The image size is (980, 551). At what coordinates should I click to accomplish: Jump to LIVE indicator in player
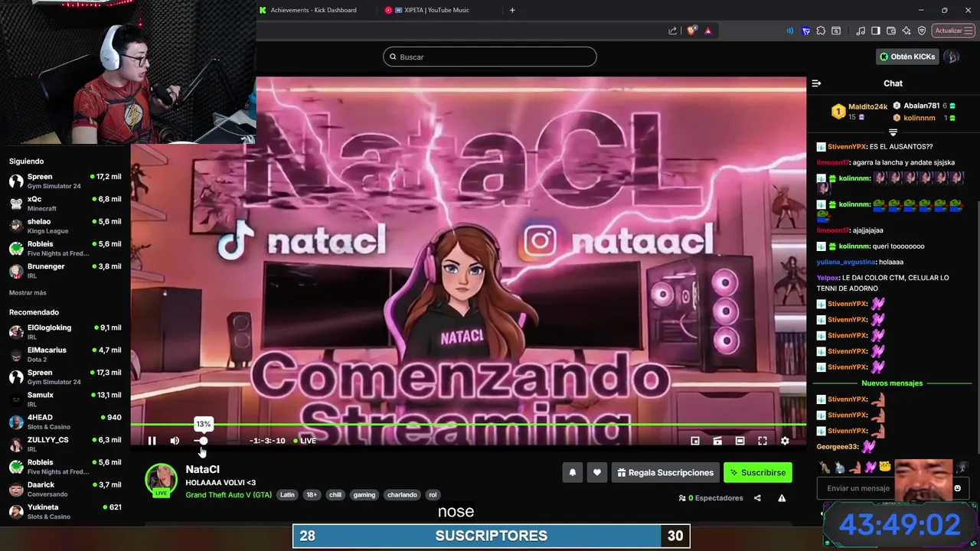pyautogui.click(x=305, y=441)
